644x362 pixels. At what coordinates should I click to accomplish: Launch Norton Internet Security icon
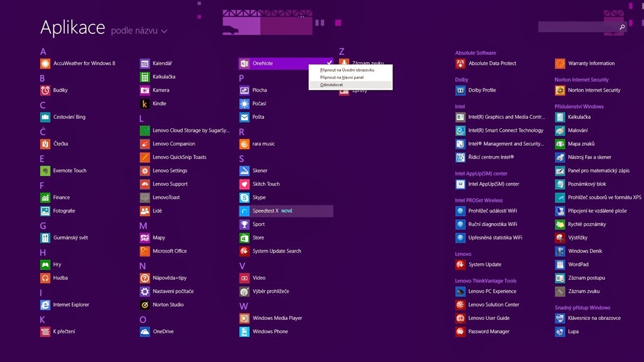560,90
